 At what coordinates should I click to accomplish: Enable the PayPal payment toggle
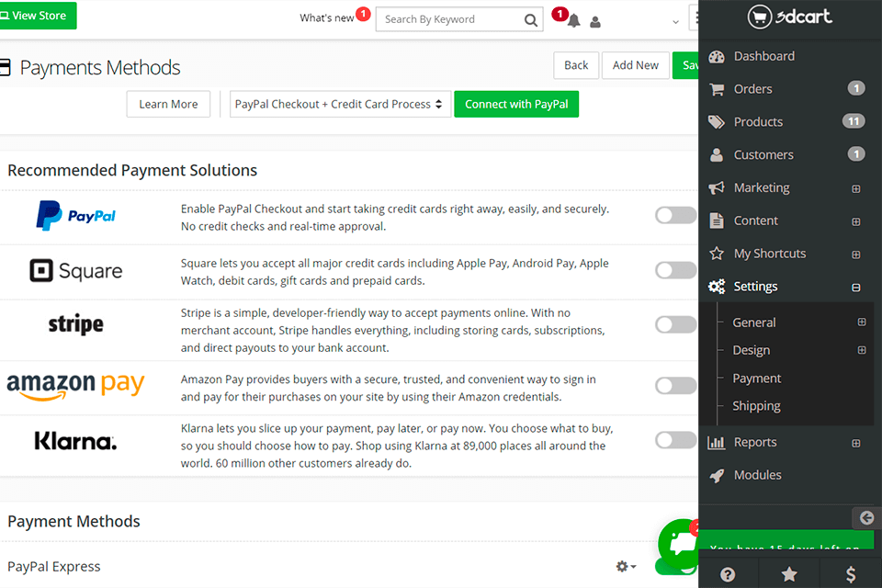(x=675, y=214)
